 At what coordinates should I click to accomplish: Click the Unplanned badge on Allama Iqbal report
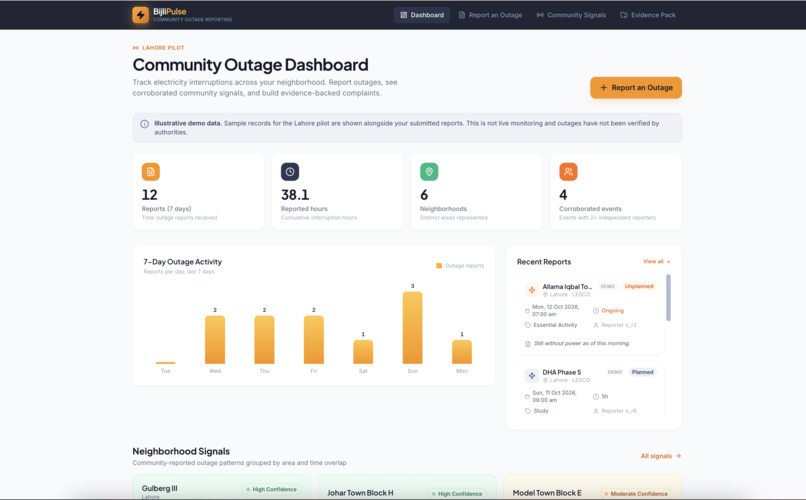638,286
